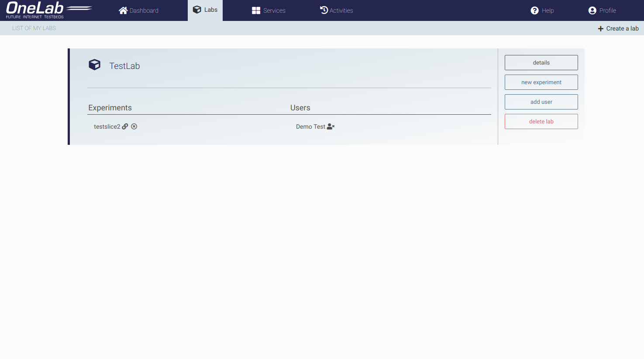Click the Dashboard home icon
Viewport: 644px width, 359px height.
click(123, 10)
